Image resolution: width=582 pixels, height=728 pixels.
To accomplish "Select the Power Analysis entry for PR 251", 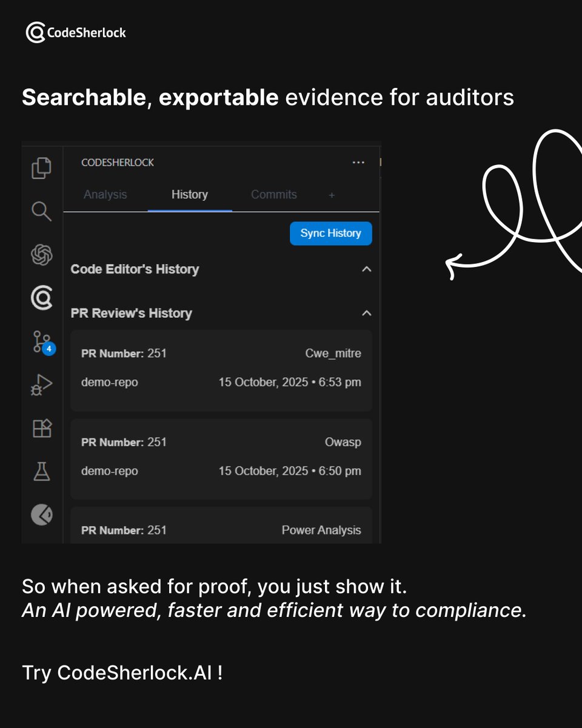I will click(x=221, y=530).
